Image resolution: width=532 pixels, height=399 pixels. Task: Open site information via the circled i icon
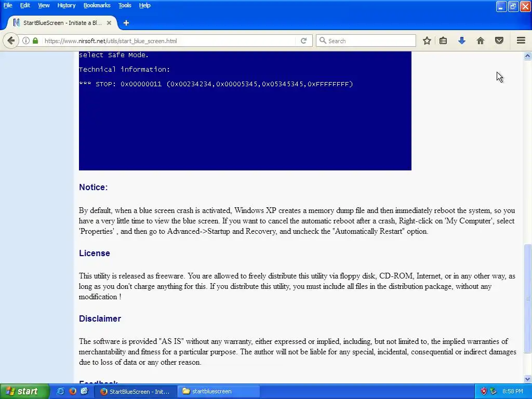[x=26, y=41]
